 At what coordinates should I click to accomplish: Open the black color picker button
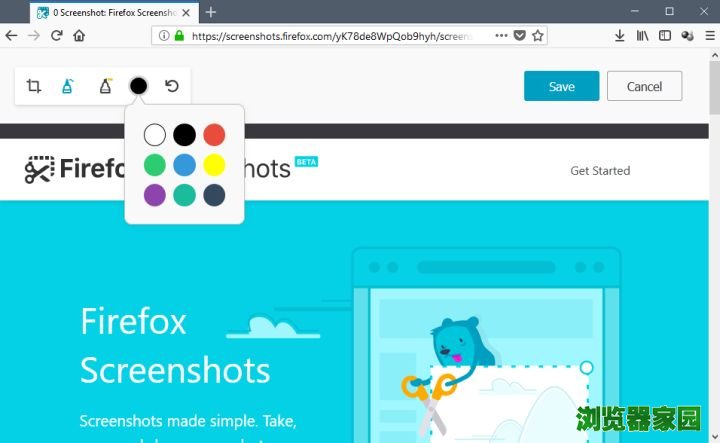tap(138, 86)
